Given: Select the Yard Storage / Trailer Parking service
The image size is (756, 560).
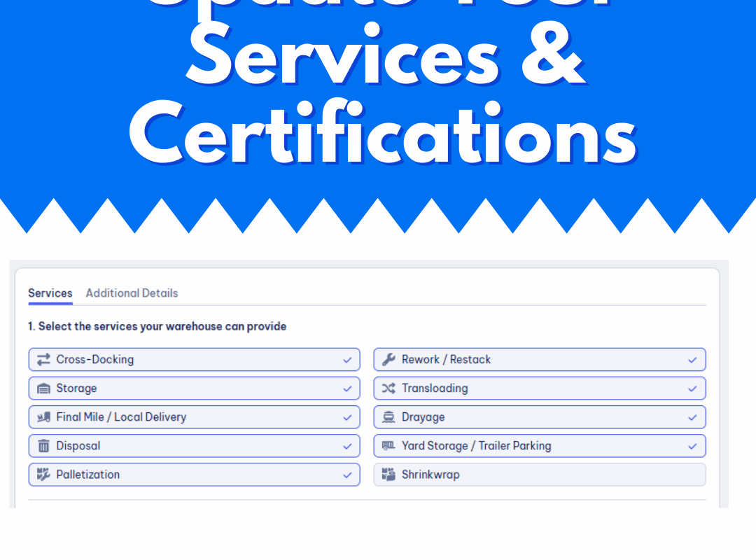Looking at the screenshot, I should pyautogui.click(x=539, y=446).
